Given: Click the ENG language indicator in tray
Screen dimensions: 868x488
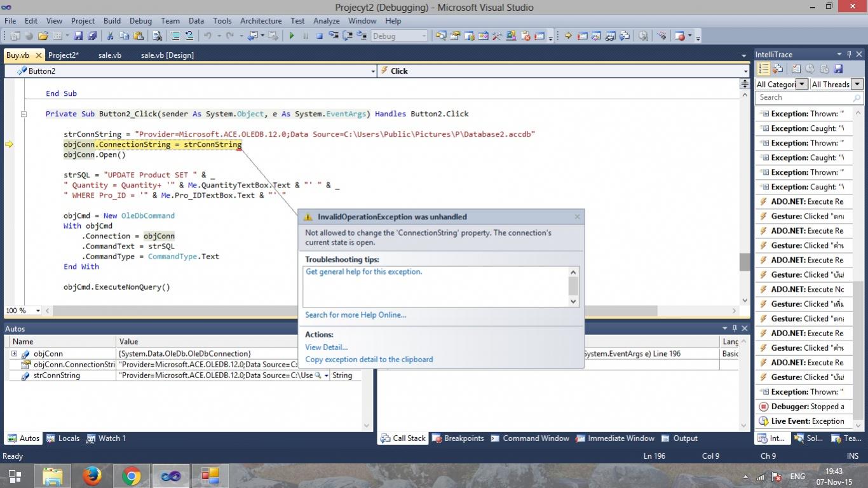Looking at the screenshot, I should coord(797,476).
